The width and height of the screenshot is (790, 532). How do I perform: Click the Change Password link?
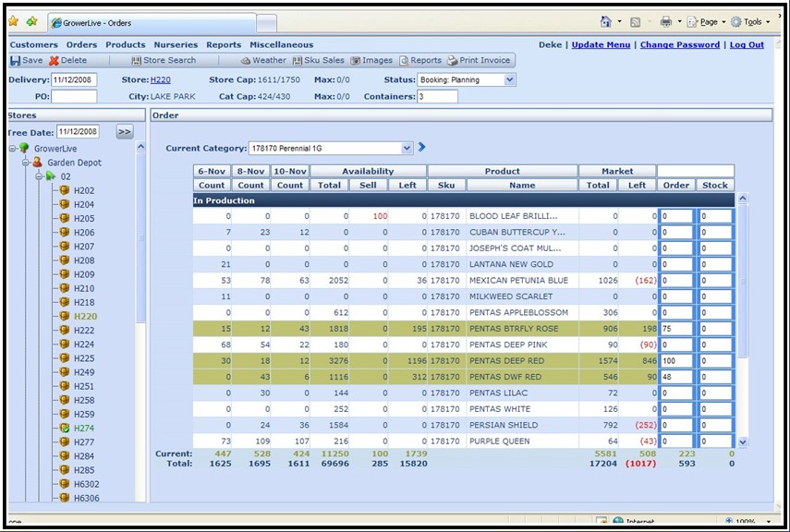[x=679, y=44]
